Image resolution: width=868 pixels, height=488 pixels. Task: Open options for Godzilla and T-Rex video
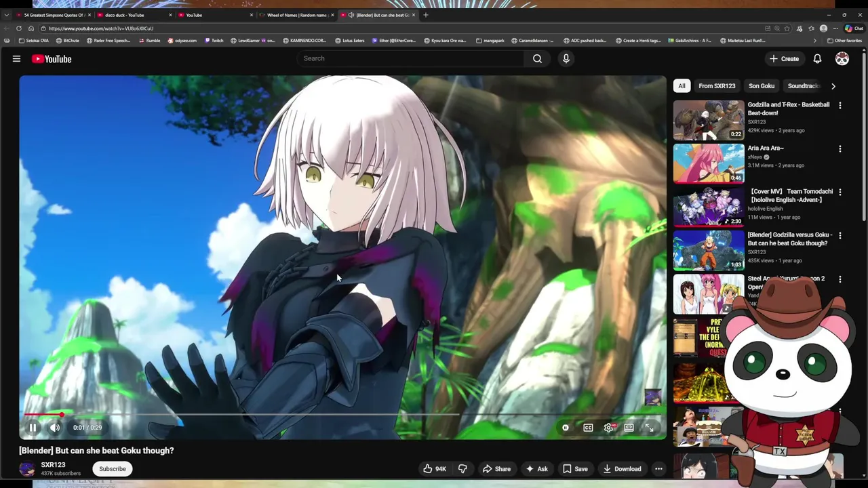[x=840, y=106]
